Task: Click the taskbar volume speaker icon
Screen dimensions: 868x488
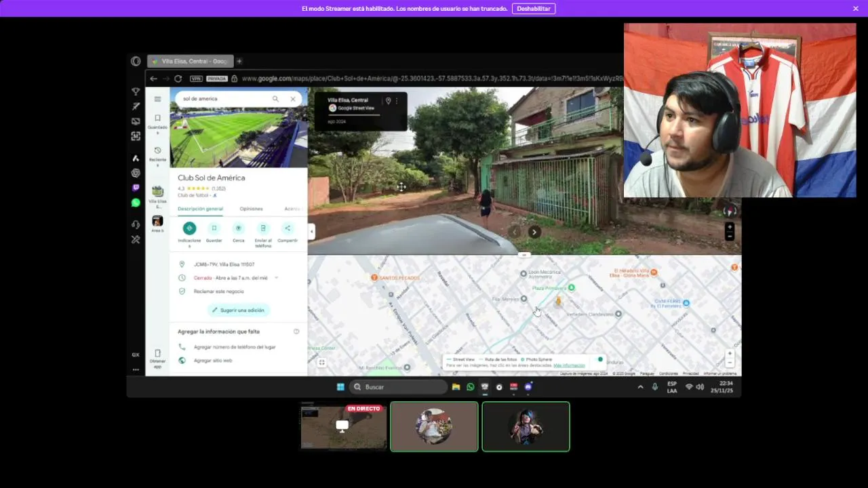Action: (x=700, y=387)
